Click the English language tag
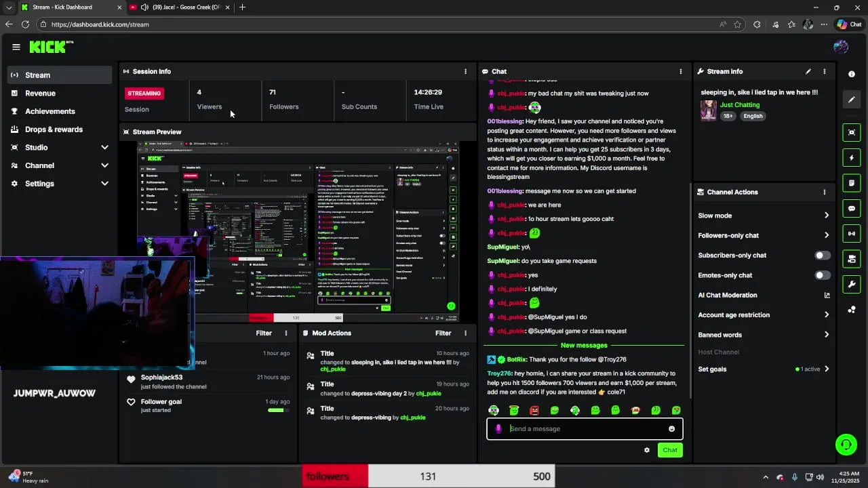 tap(753, 116)
